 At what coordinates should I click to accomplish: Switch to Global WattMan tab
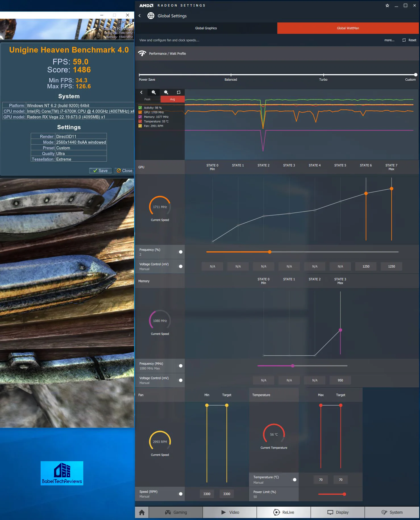pos(348,28)
